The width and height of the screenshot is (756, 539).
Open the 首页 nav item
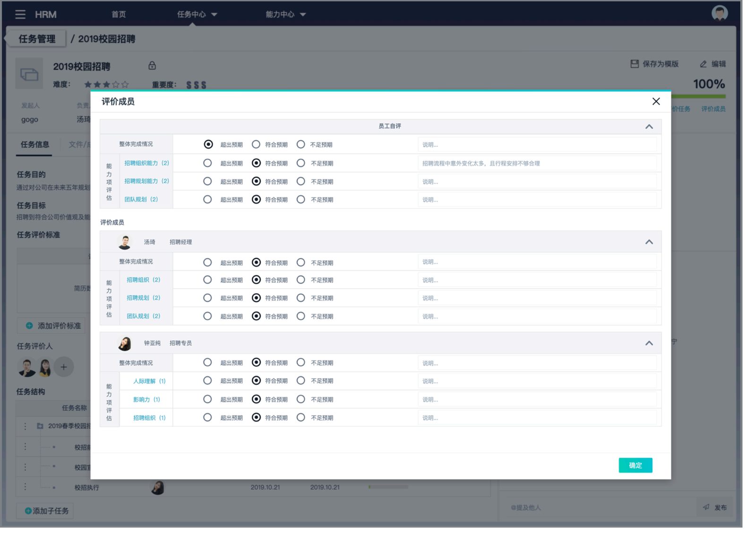(119, 14)
